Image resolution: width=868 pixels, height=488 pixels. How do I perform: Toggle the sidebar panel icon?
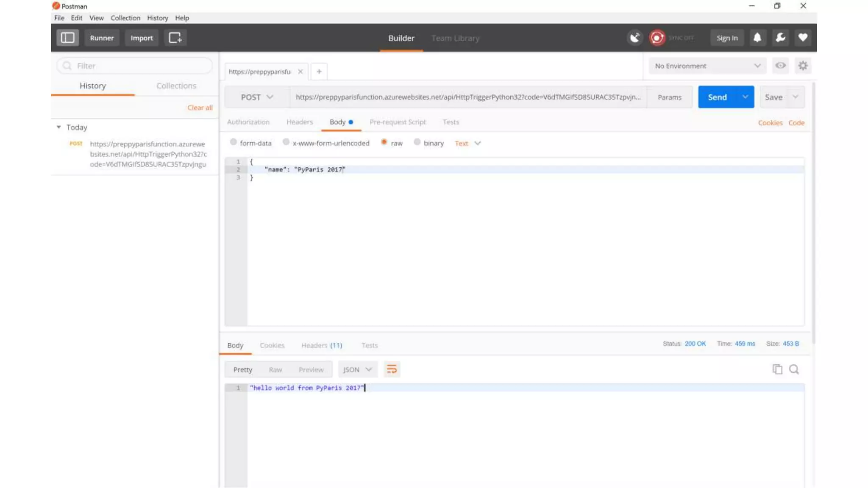(x=67, y=38)
